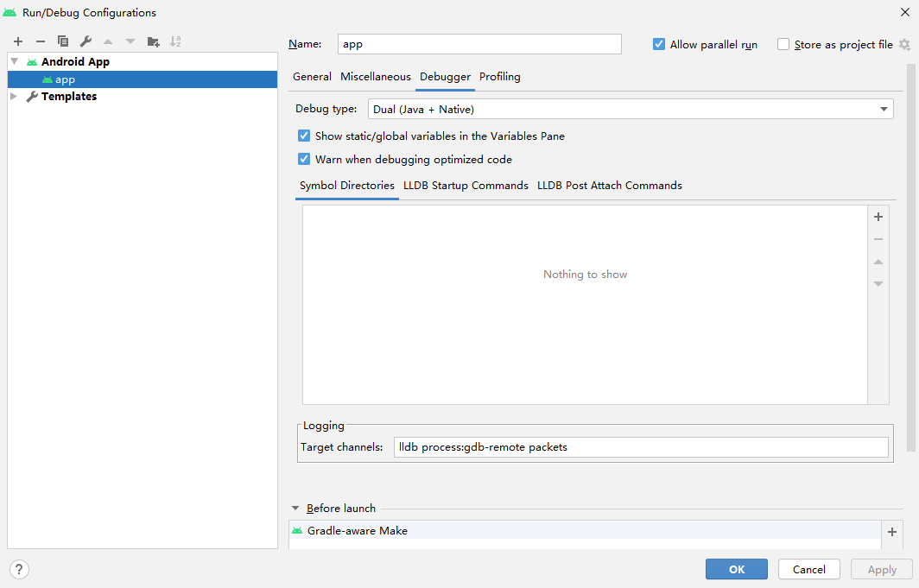The height and width of the screenshot is (588, 919).
Task: Click the help question mark icon
Action: point(18,569)
